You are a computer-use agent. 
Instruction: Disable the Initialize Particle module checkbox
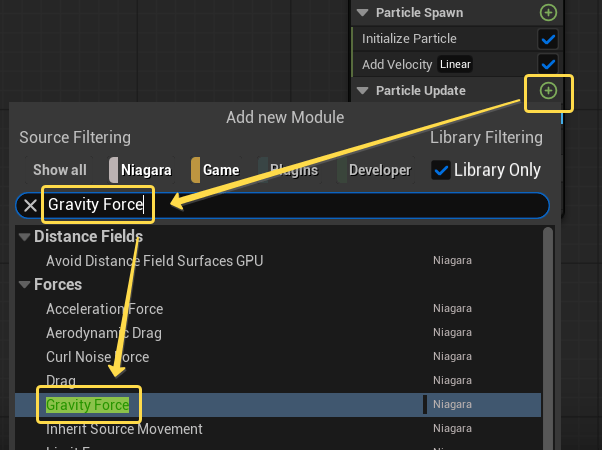pyautogui.click(x=547, y=39)
